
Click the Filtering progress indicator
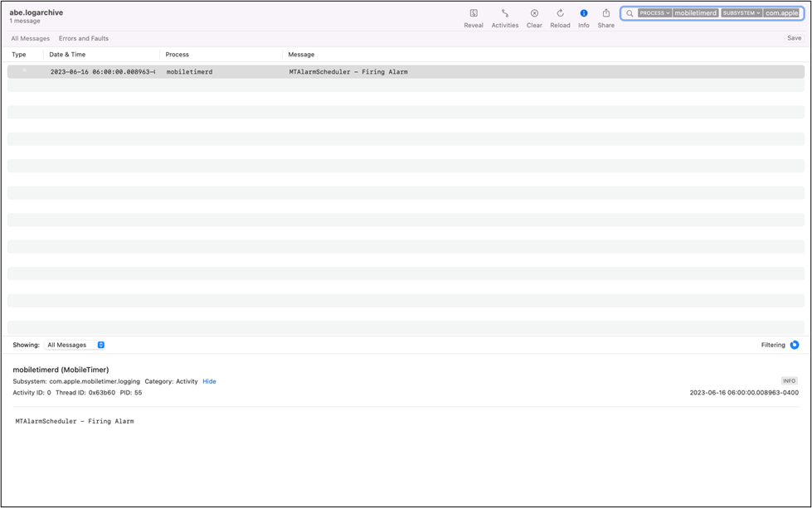795,345
